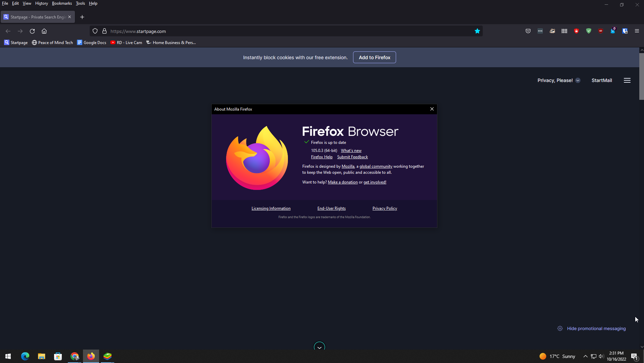Click the What's new link
The height and width of the screenshot is (363, 644).
click(x=351, y=151)
